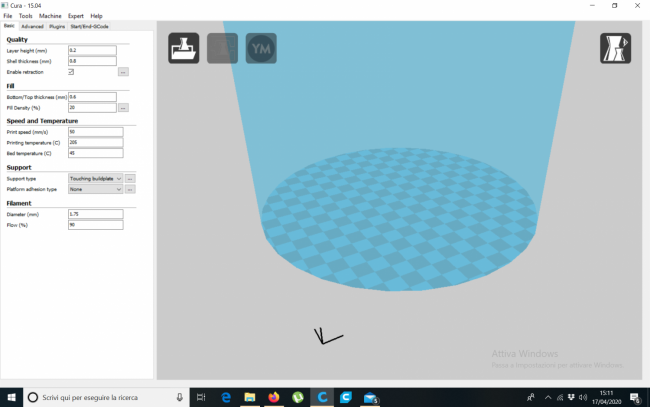Image resolution: width=650 pixels, height=407 pixels.
Task: Expand the Support type dropdown
Action: 95,179
